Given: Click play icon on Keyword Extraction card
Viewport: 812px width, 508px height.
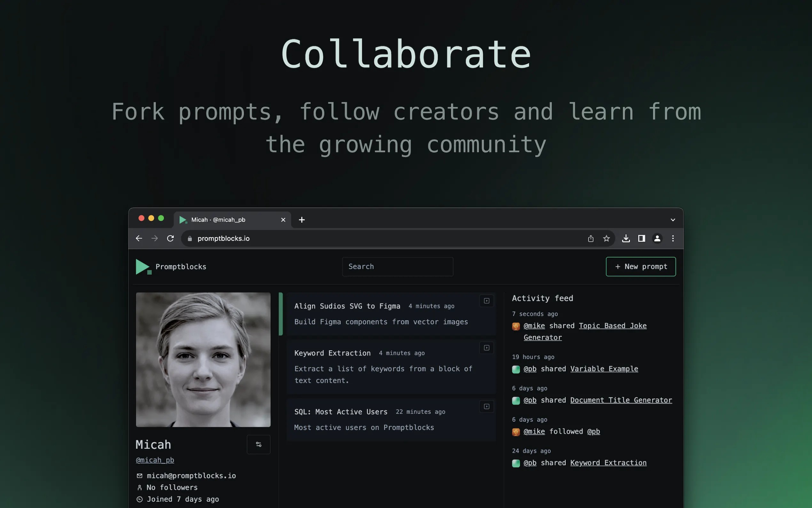Looking at the screenshot, I should 486,348.
